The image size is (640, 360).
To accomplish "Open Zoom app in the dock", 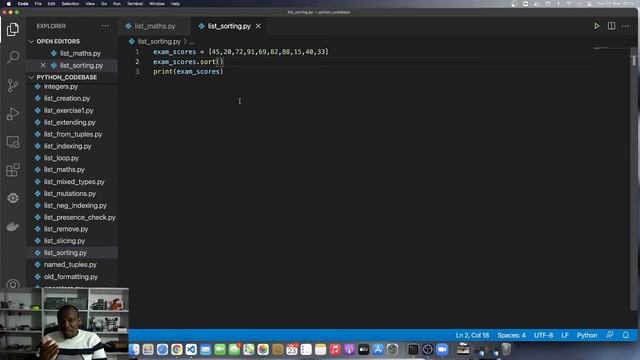I will pos(442,349).
